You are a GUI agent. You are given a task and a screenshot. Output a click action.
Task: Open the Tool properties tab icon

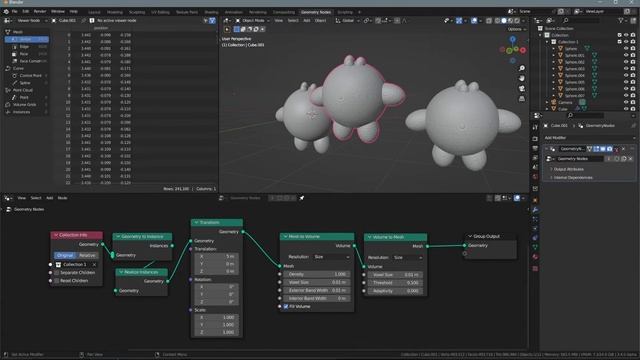point(535,127)
